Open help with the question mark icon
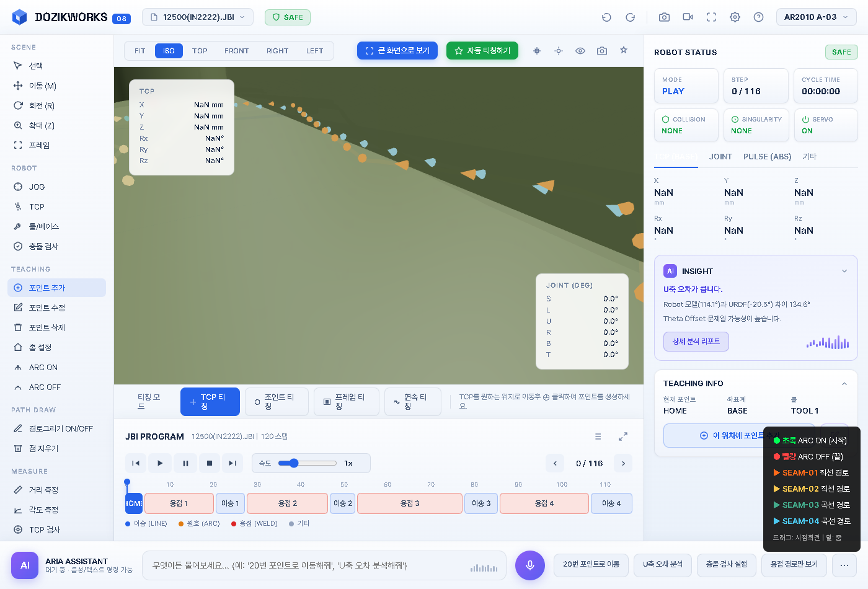The image size is (868, 589). click(758, 17)
